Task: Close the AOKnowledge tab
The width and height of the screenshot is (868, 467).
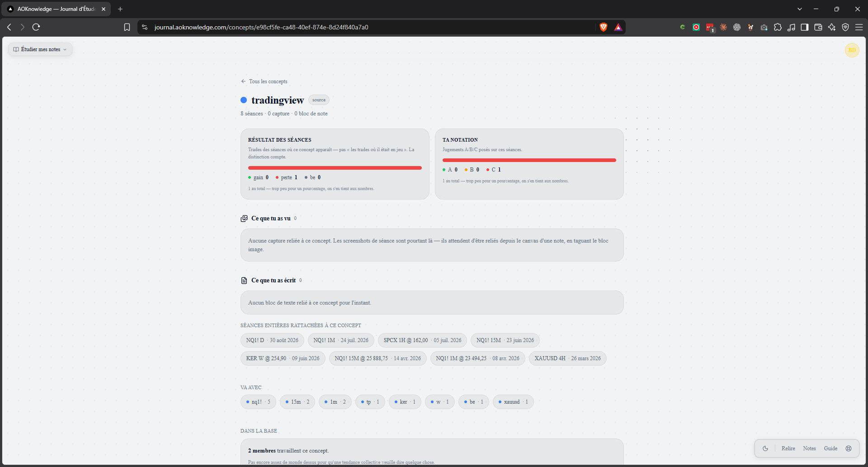Action: [104, 9]
